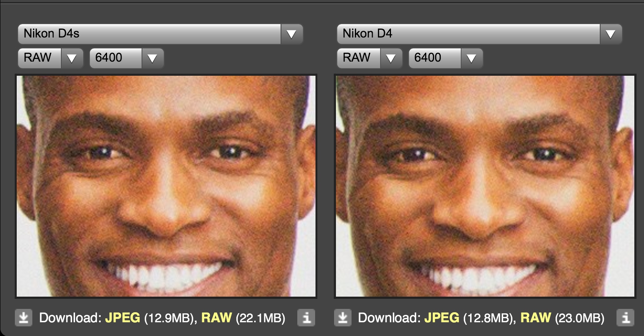The width and height of the screenshot is (644, 336).
Task: Select the Nikon D4s camera name field
Action: point(149,34)
